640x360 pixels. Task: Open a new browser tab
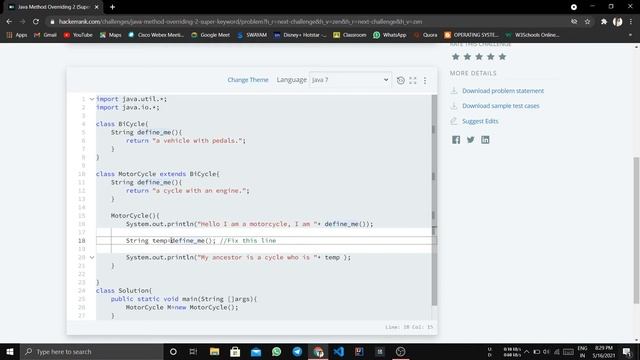point(112,7)
